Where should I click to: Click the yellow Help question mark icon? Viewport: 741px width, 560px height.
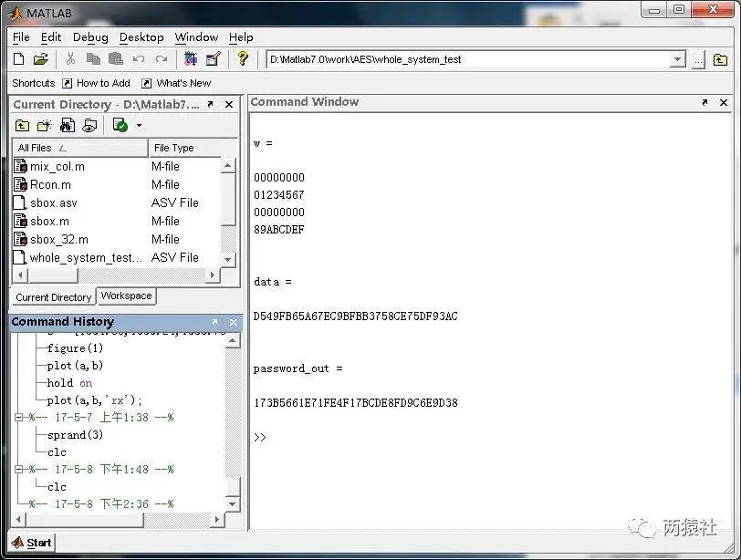tap(243, 58)
